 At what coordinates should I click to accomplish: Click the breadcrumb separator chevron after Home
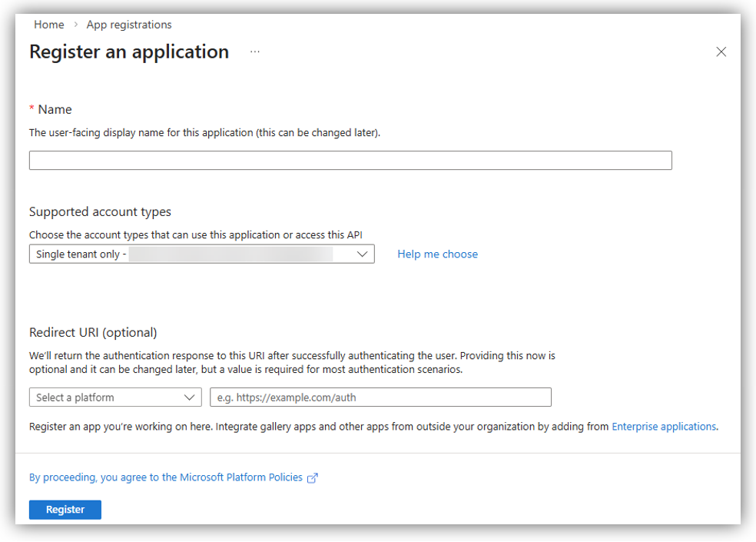(75, 25)
